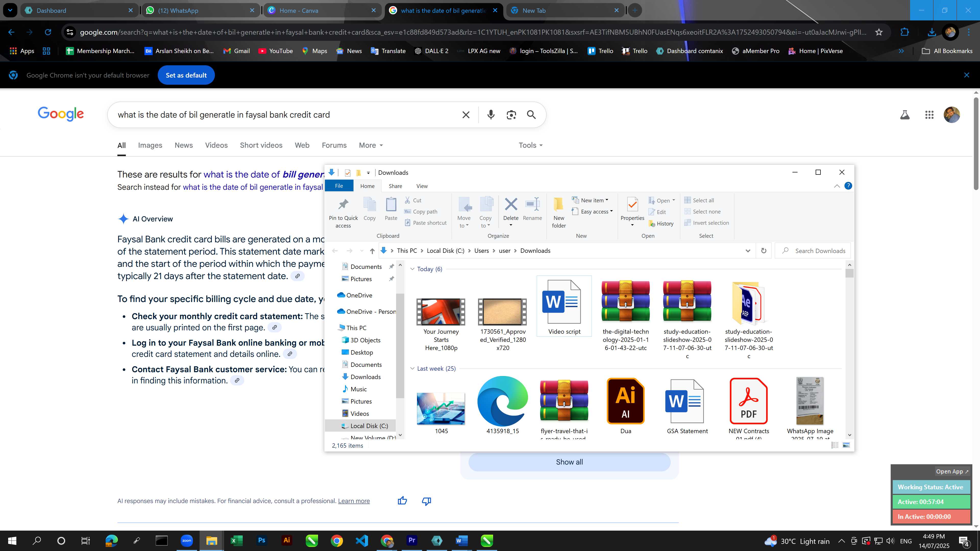
Task: Click Google voice search microphone icon
Action: [491, 115]
